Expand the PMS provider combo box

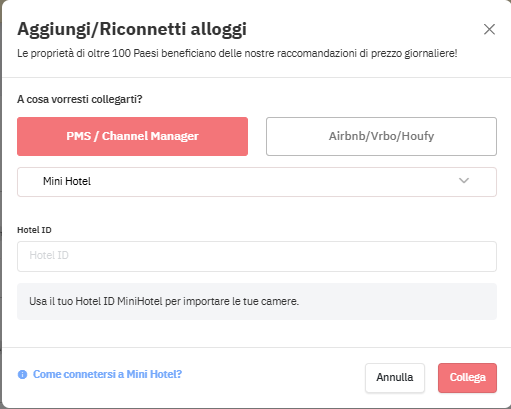257,182
